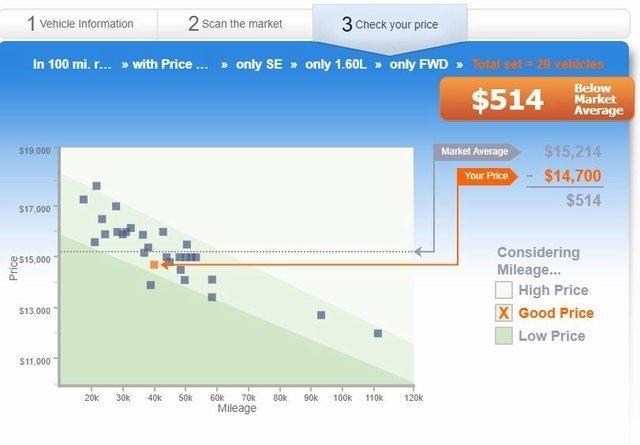The image size is (640, 445).
Task: Open the Vehicle Information tab
Action: pyautogui.click(x=82, y=24)
